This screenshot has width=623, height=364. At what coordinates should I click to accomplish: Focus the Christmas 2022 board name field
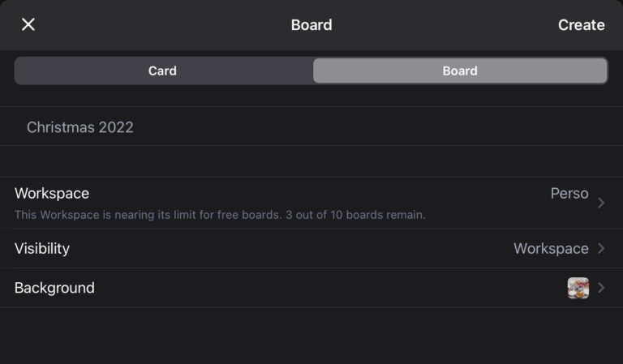point(80,127)
